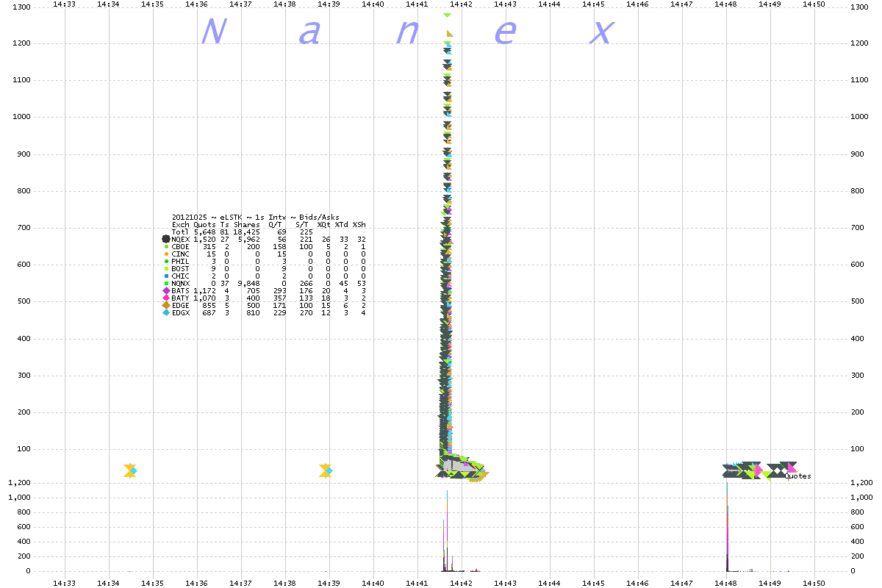Click the 'Quotes' label at the chart's right
This screenshot has height=588, width=882.
coord(797,476)
